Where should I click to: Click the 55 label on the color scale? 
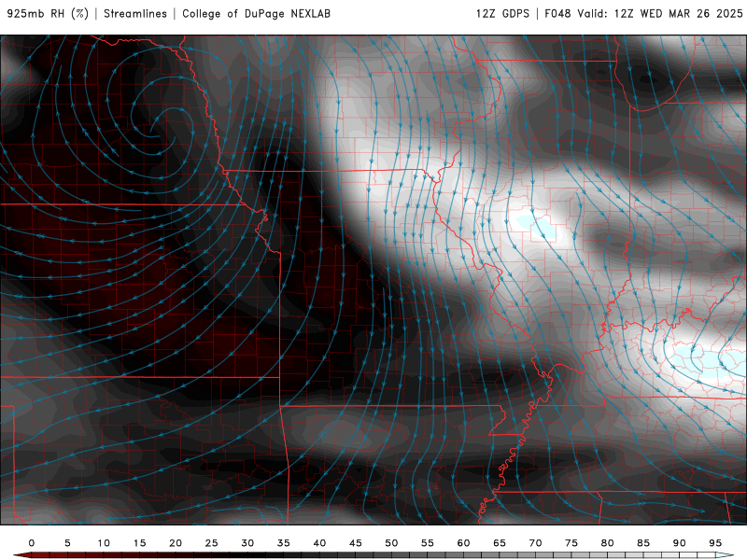tap(428, 543)
